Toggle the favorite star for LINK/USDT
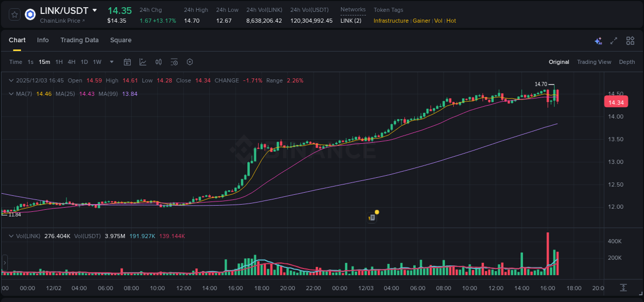 pos(13,14)
